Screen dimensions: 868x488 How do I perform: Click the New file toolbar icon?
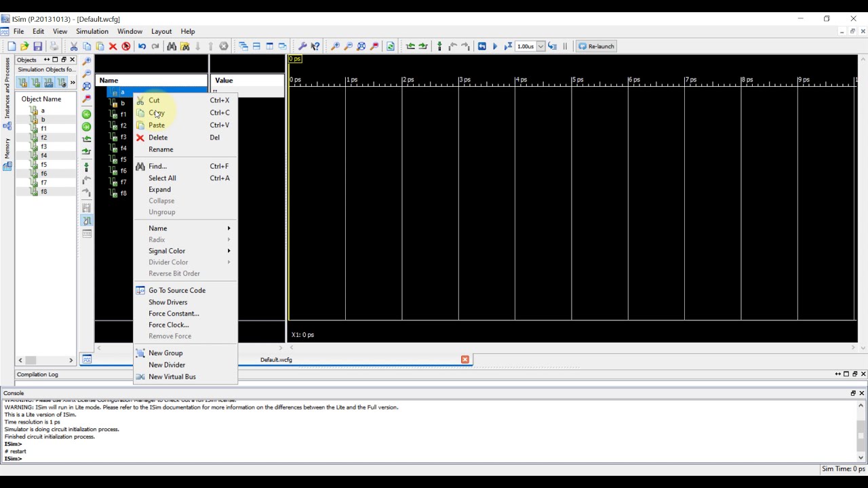point(12,46)
